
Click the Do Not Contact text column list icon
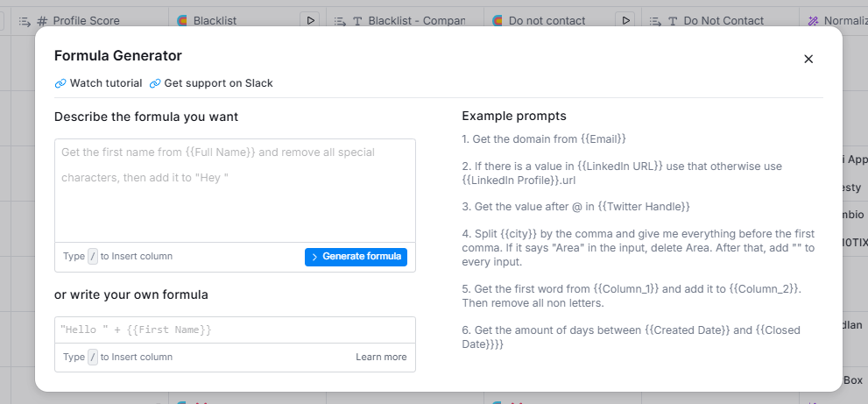(655, 20)
